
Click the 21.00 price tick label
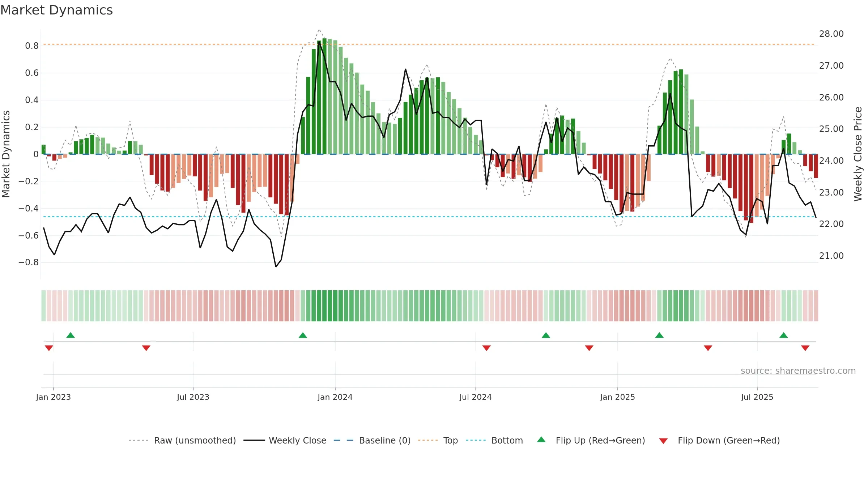(x=831, y=256)
